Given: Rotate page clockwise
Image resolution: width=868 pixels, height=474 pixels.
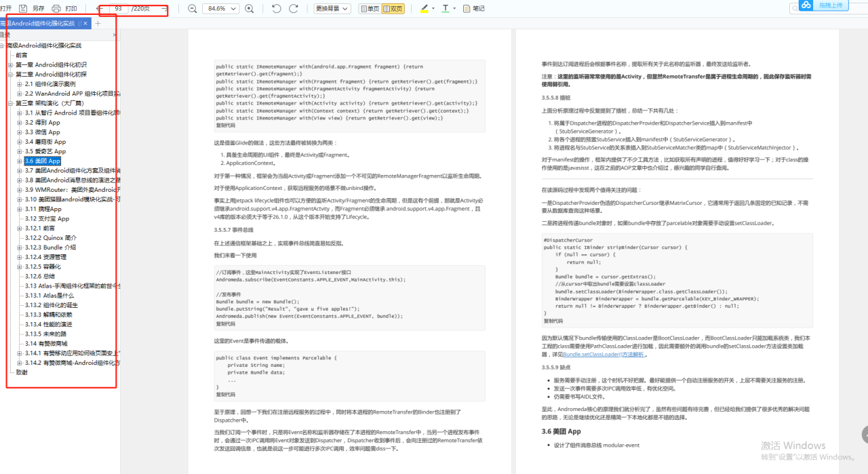Looking at the screenshot, I should click(294, 8).
